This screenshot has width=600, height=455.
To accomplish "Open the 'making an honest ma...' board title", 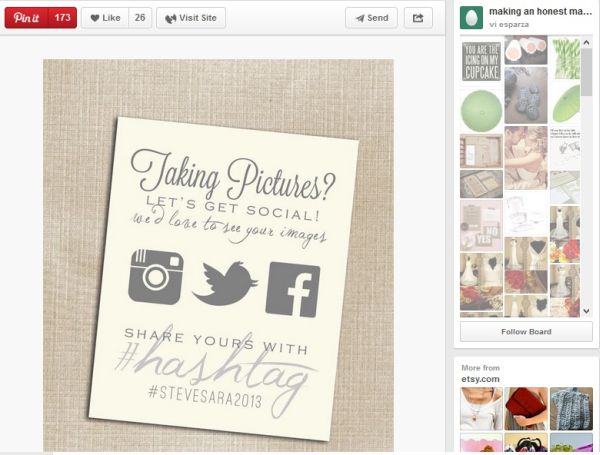I will pyautogui.click(x=541, y=11).
